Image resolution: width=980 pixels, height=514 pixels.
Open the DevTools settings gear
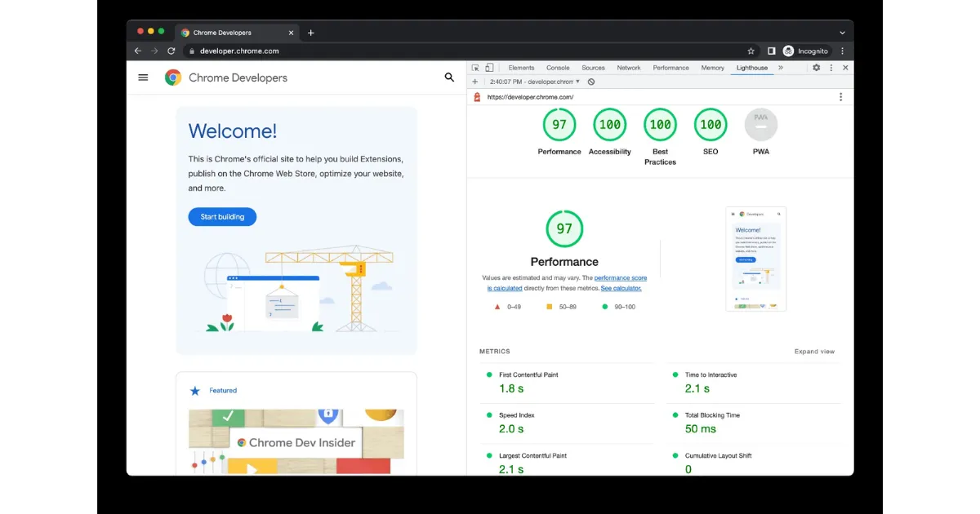[817, 68]
